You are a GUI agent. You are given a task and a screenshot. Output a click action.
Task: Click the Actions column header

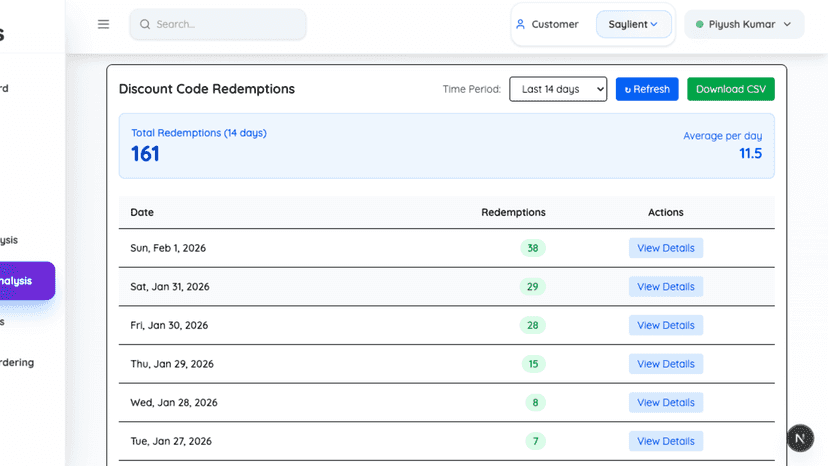[666, 212]
